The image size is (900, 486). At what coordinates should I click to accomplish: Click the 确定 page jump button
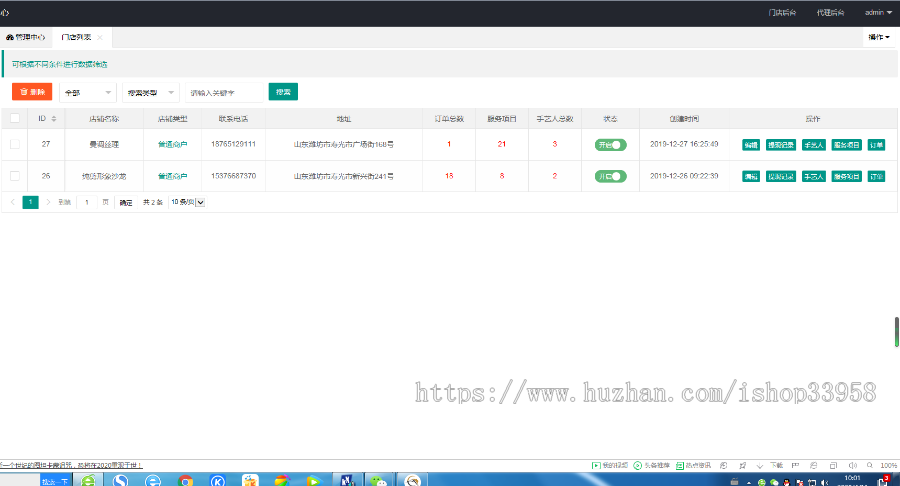(126, 203)
